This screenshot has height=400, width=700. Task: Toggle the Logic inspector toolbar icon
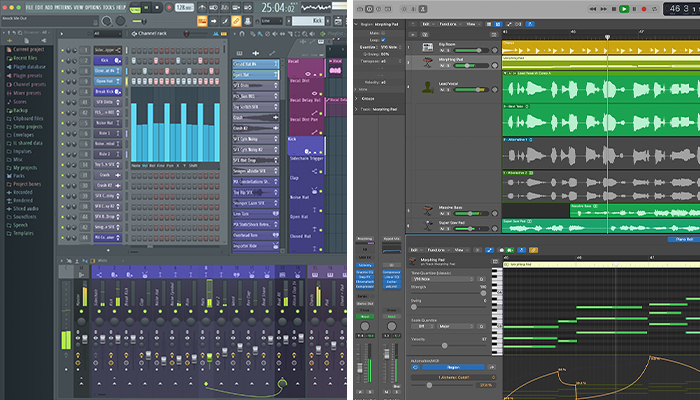369,9
